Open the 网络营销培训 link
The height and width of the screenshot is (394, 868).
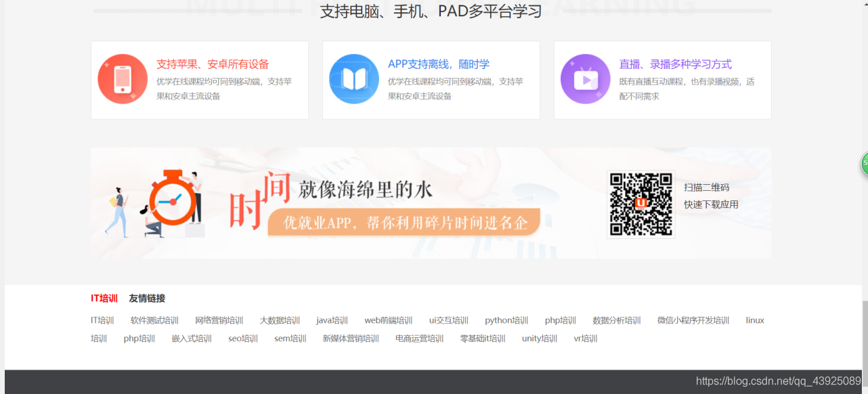(219, 321)
